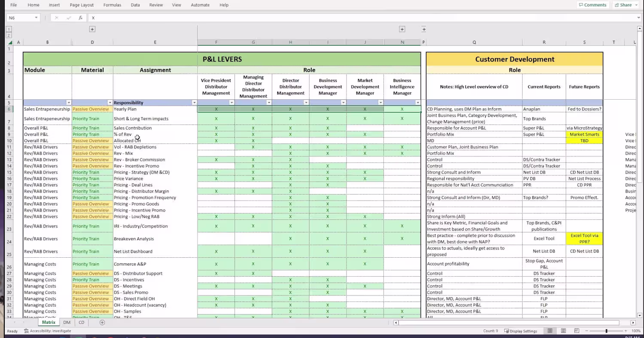This screenshot has width=644, height=338.
Task: Open the View ribbon tab
Action: pyautogui.click(x=176, y=5)
